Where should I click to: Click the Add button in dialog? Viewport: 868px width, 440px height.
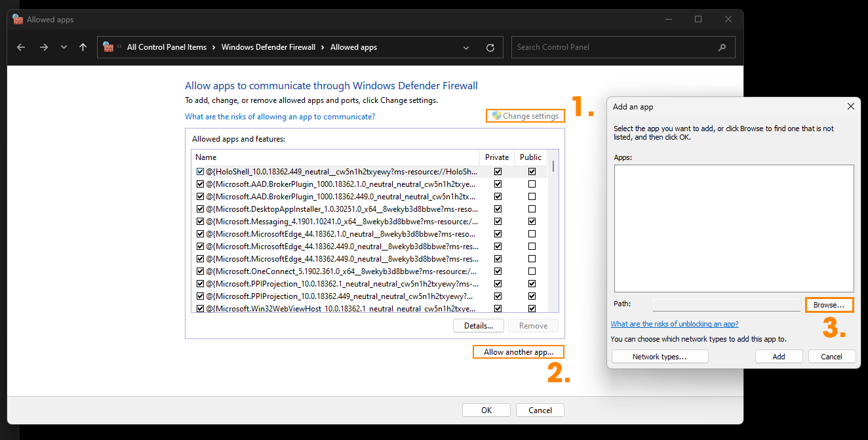point(779,357)
